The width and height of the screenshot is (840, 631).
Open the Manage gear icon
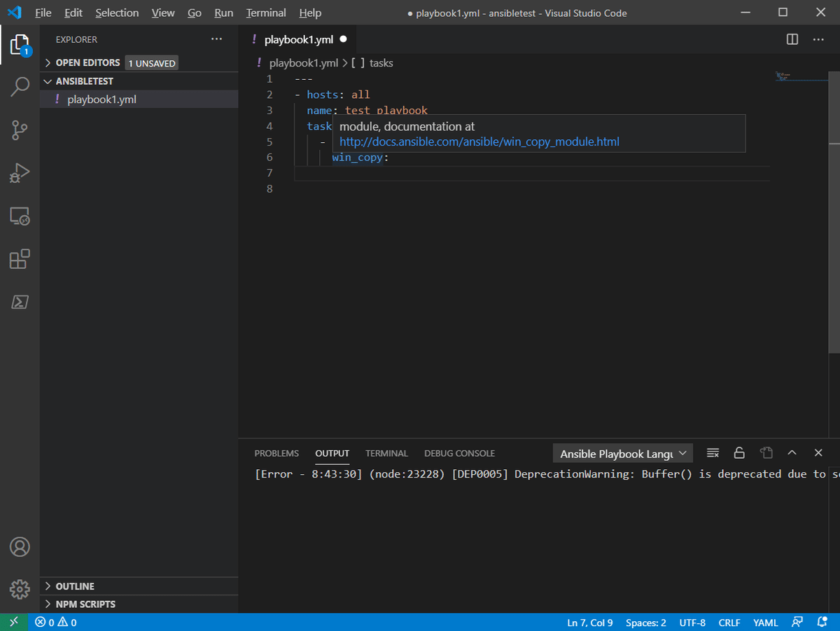20,589
